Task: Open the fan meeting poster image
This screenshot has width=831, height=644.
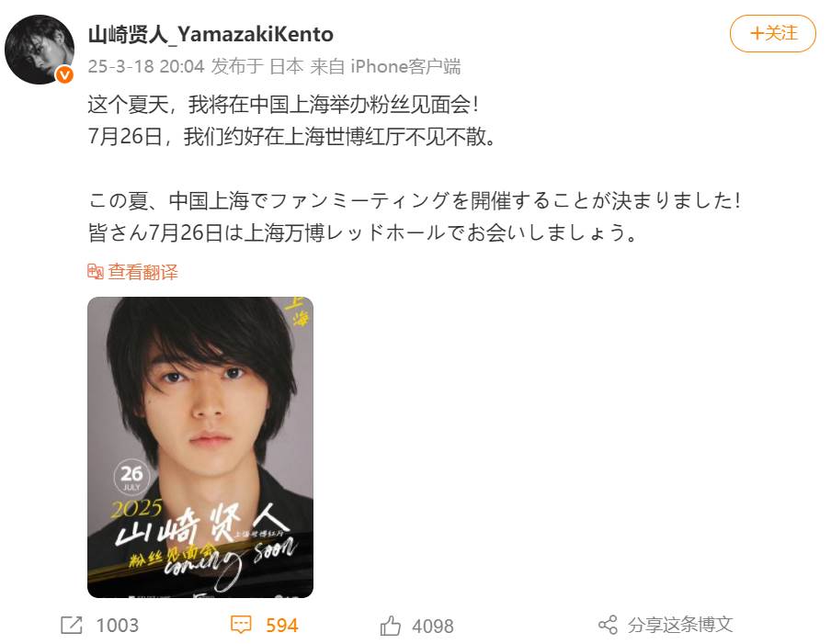Action: tap(200, 447)
